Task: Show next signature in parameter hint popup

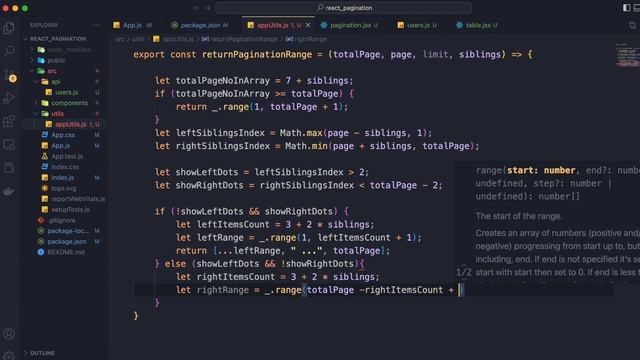Action: tap(464, 279)
